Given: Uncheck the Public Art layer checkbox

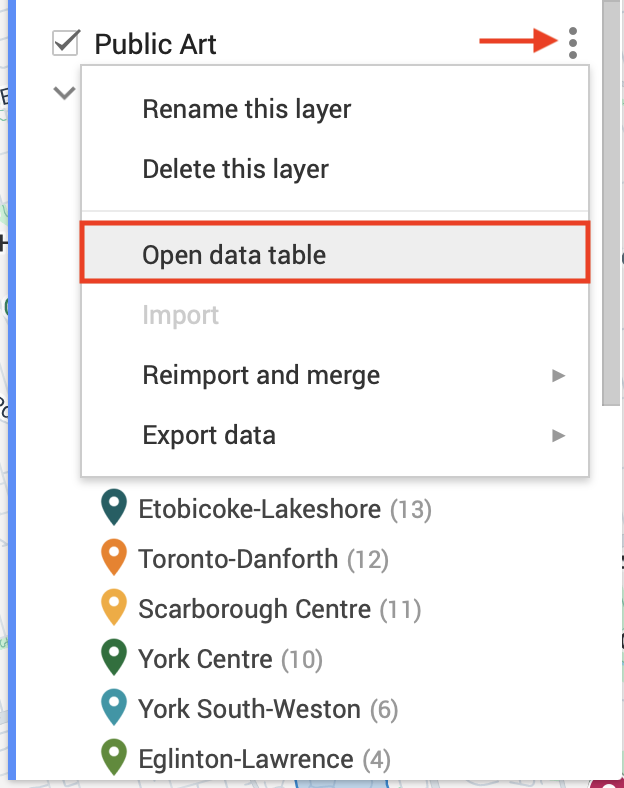Looking at the screenshot, I should [x=66, y=43].
